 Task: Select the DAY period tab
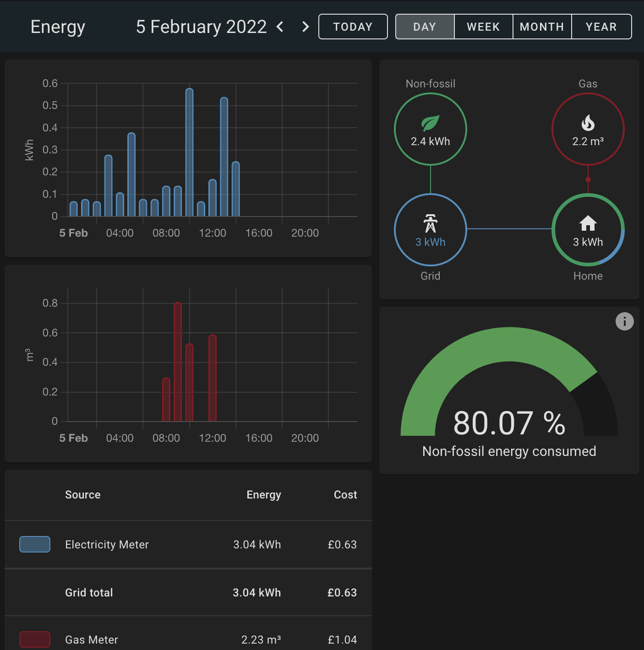[425, 27]
